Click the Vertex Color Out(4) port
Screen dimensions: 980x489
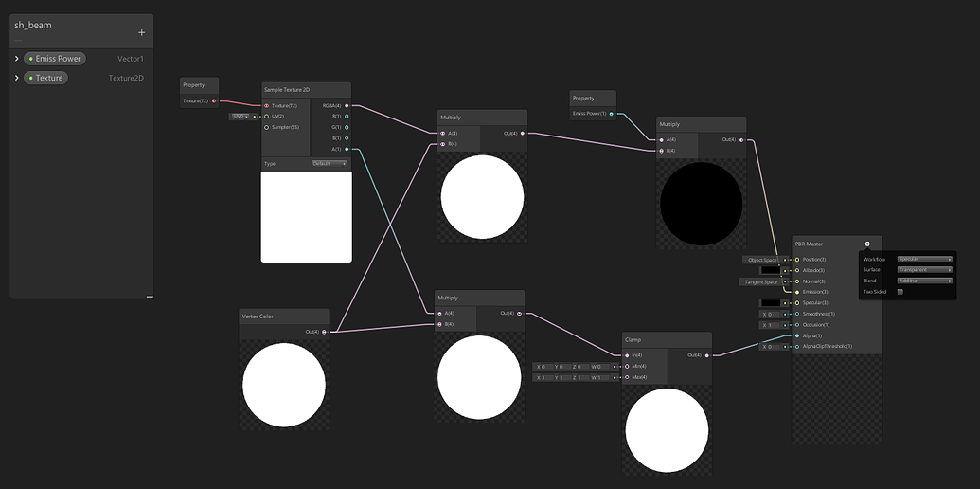pos(325,332)
